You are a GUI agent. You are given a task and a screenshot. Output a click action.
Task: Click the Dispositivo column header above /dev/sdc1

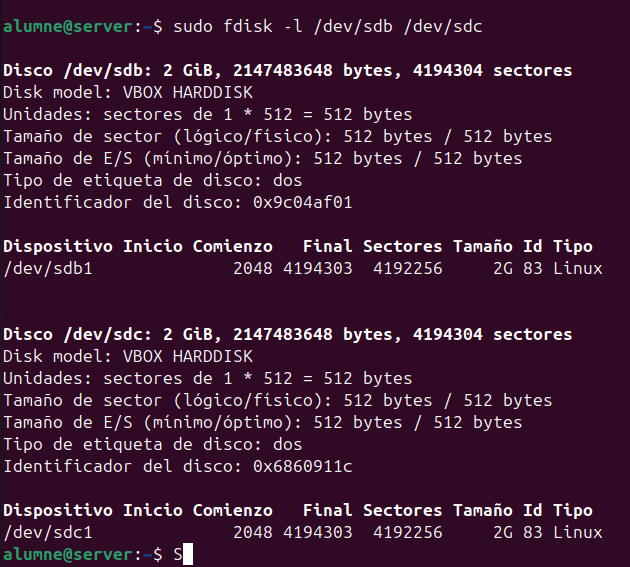click(58, 509)
